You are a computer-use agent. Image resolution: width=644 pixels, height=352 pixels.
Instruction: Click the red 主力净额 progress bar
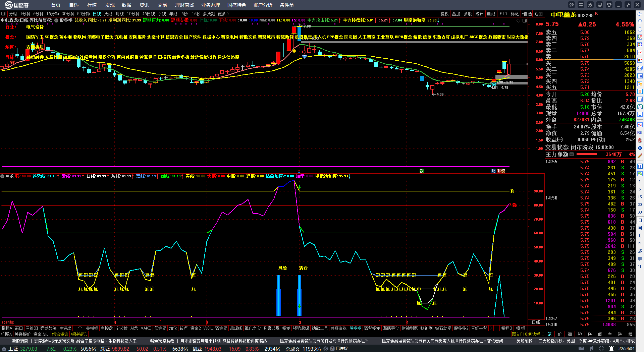(x=587, y=155)
